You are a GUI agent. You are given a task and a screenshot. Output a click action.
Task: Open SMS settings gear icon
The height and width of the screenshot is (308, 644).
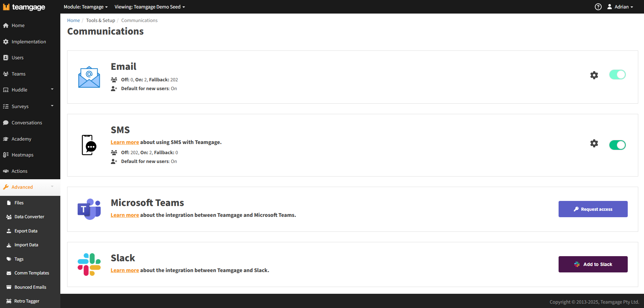click(x=594, y=143)
